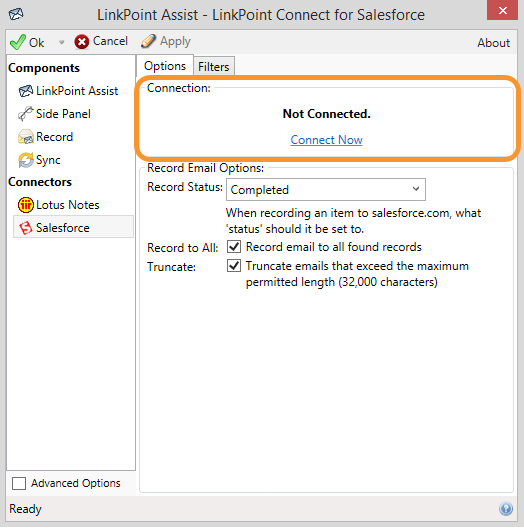Toggle the Advanced Options checkbox
The width and height of the screenshot is (524, 528).
pos(19,484)
